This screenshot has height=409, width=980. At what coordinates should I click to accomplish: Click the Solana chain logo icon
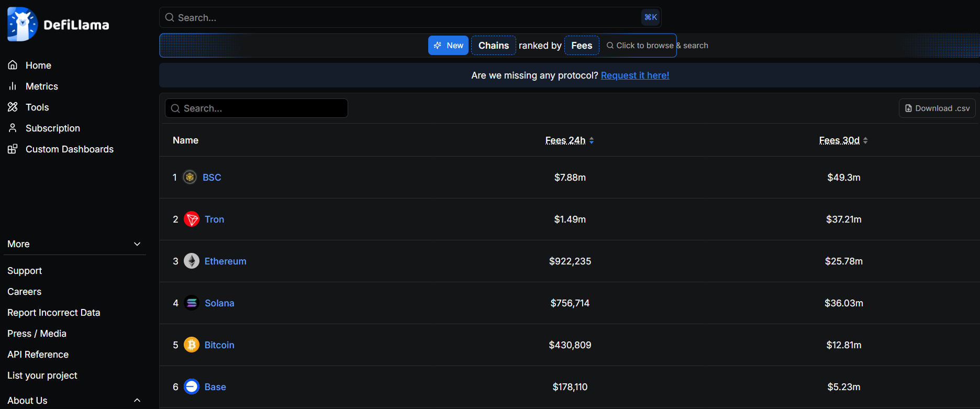(x=192, y=303)
